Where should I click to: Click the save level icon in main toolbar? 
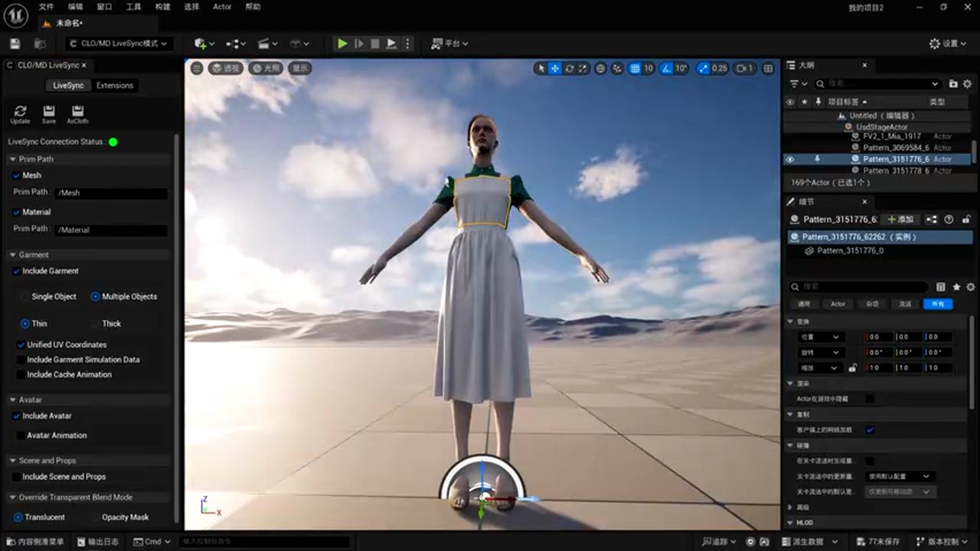point(15,44)
